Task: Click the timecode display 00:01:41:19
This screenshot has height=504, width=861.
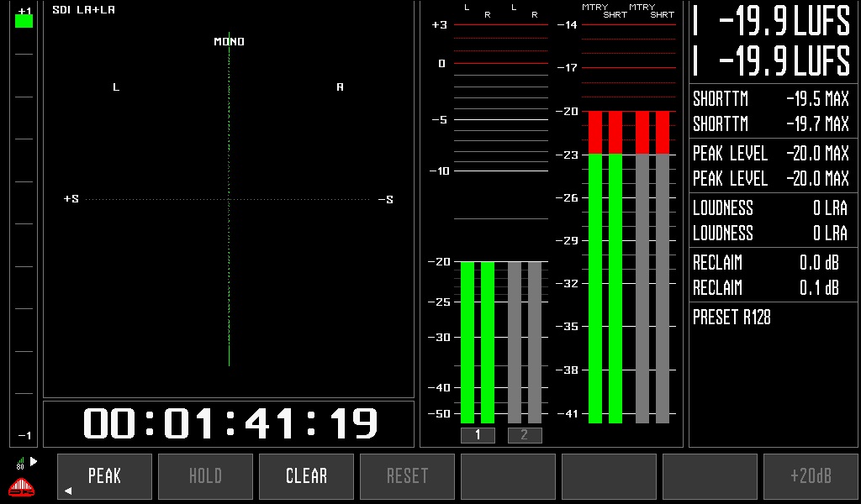Action: [229, 422]
